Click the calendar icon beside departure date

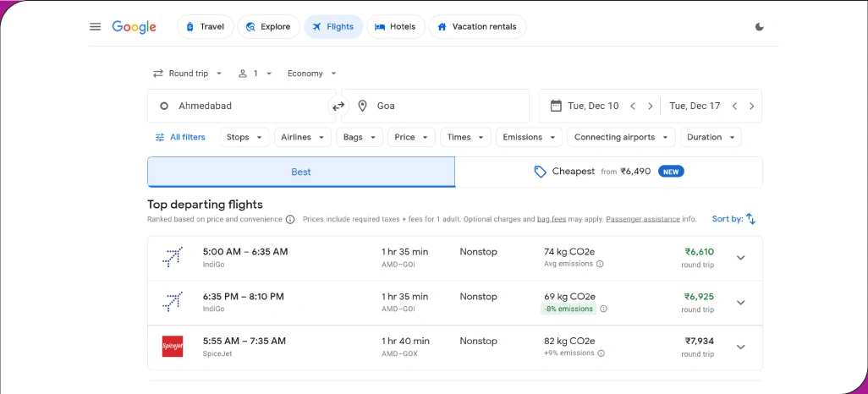coord(556,106)
